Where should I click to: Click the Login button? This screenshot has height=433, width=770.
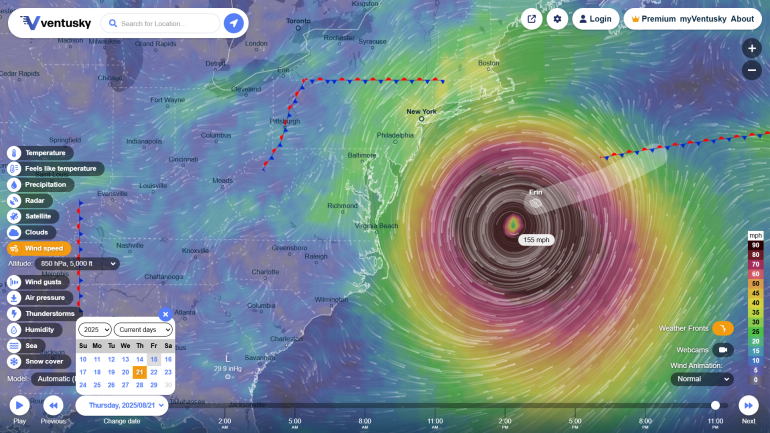[594, 19]
